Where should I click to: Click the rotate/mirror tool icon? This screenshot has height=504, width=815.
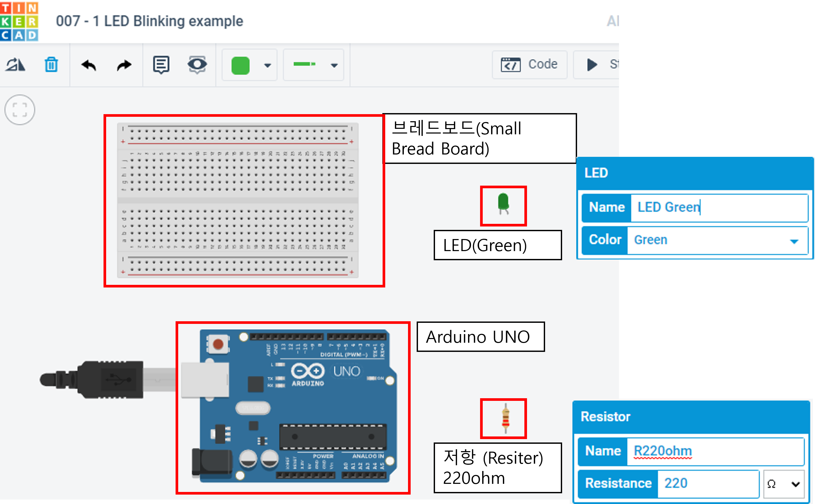pos(15,65)
